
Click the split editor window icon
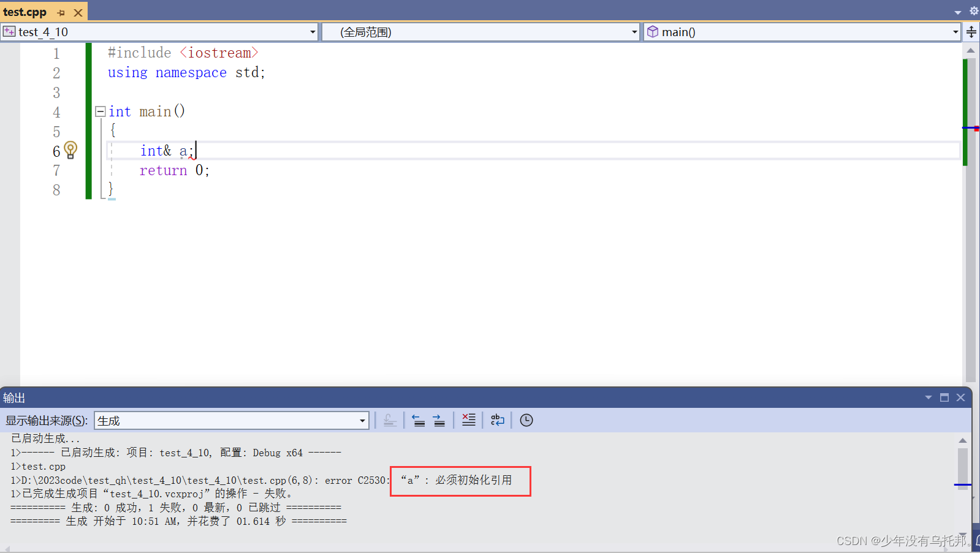pyautogui.click(x=971, y=32)
